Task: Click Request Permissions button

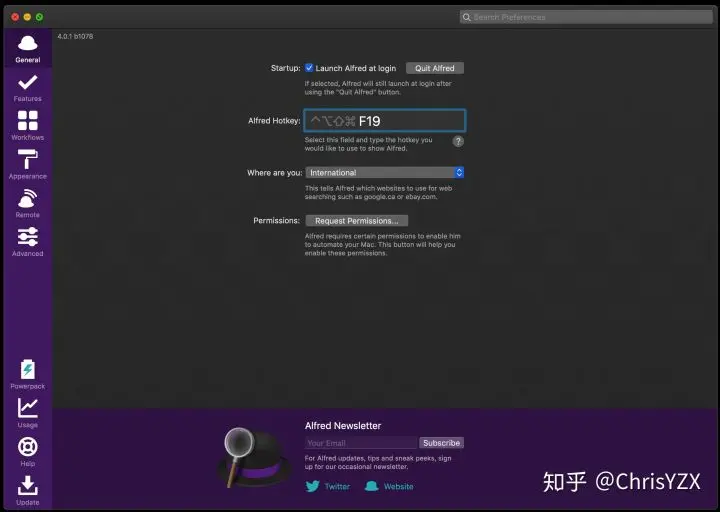Action: pos(356,221)
